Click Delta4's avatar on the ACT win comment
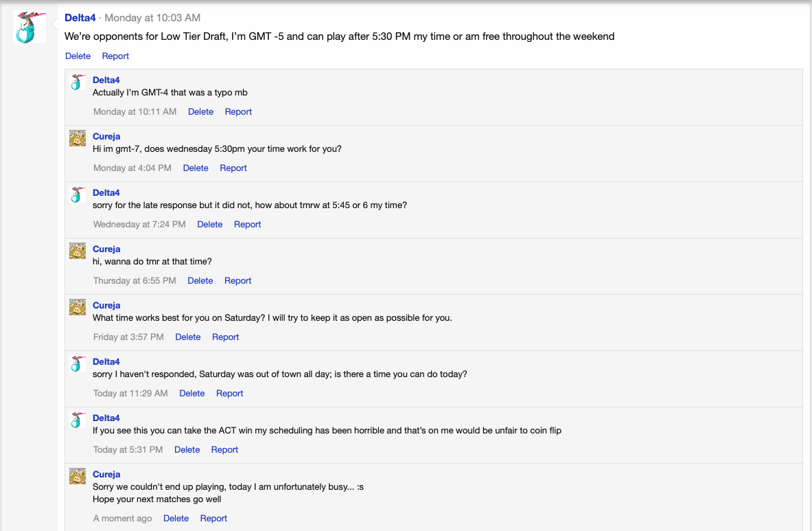812x531 pixels. [x=78, y=420]
